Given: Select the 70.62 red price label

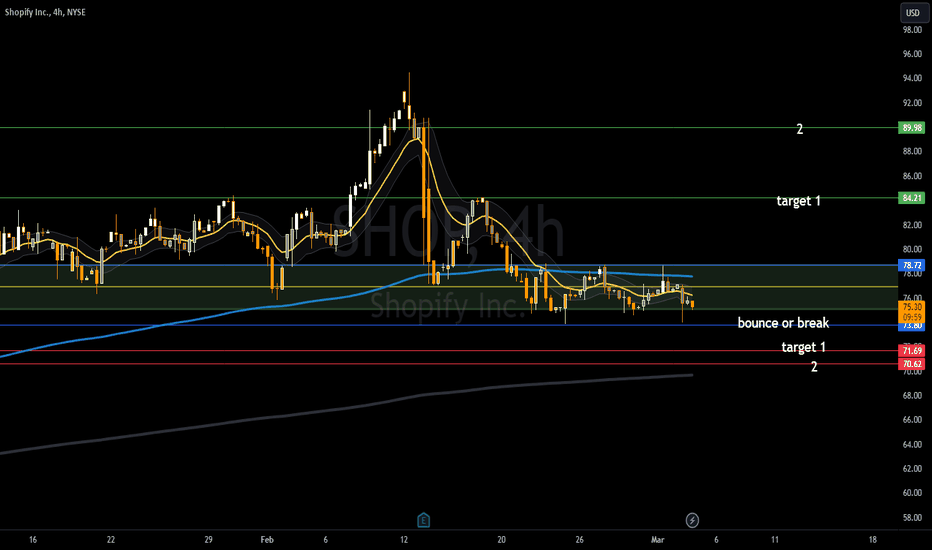Looking at the screenshot, I should tap(912, 364).
